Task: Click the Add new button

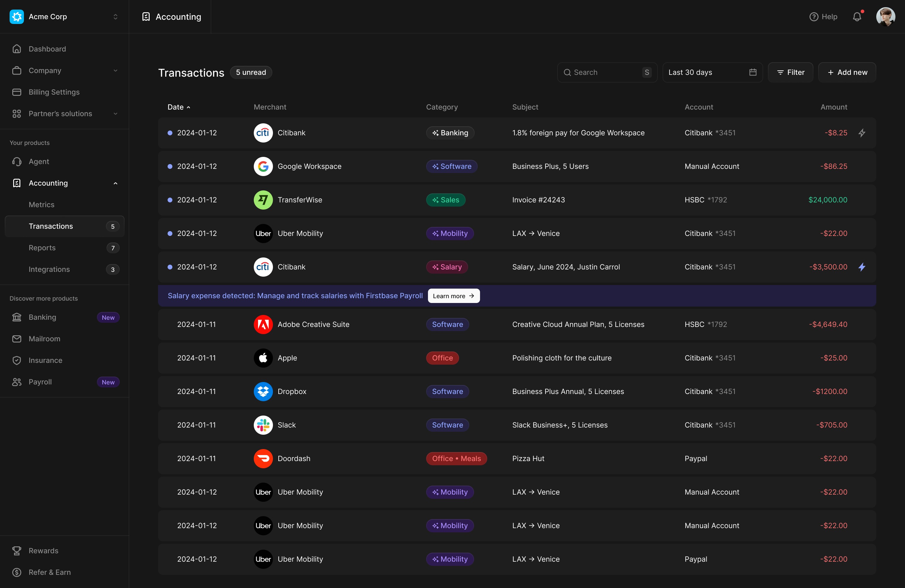Action: coord(847,72)
